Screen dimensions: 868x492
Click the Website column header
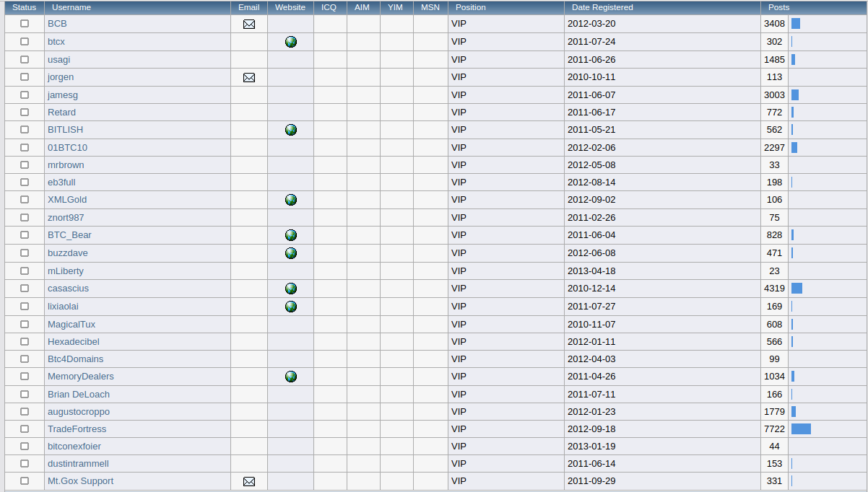pyautogui.click(x=290, y=7)
